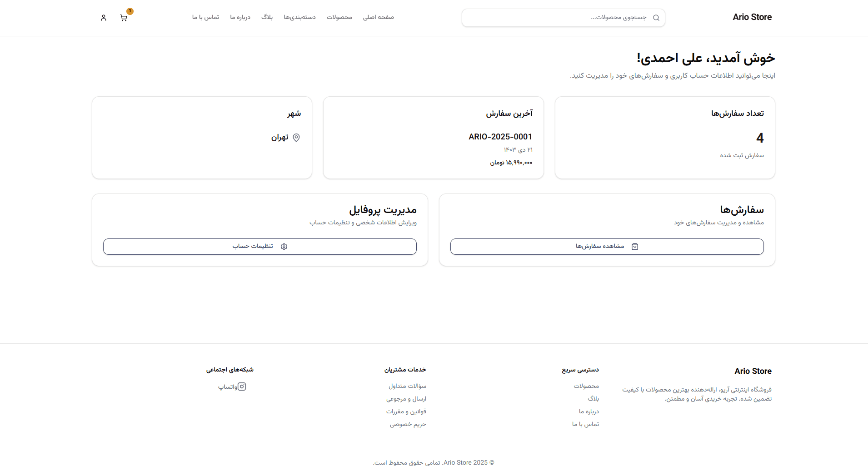Open دسته‌بندی‌ها in the top navigation
The image size is (868, 466).
(299, 17)
